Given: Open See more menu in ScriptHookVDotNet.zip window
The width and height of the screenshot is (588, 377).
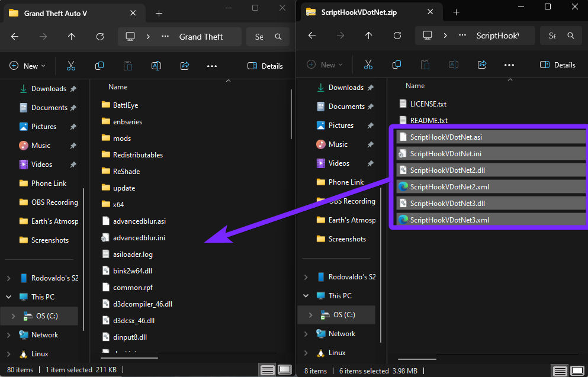Looking at the screenshot, I should (509, 65).
